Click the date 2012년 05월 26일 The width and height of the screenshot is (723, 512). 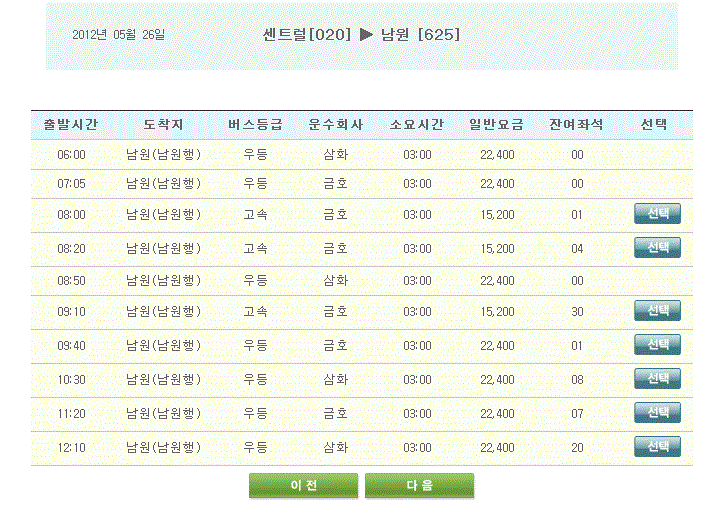[119, 35]
